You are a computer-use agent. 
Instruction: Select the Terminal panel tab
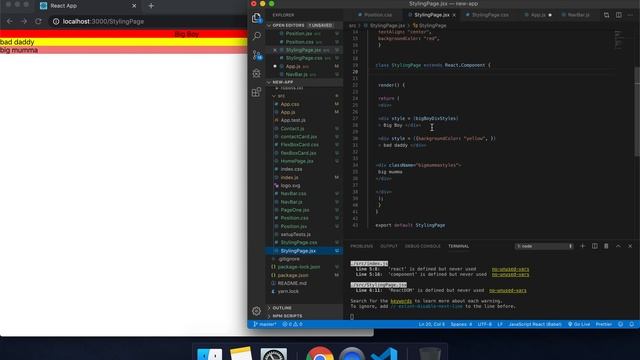point(458,246)
